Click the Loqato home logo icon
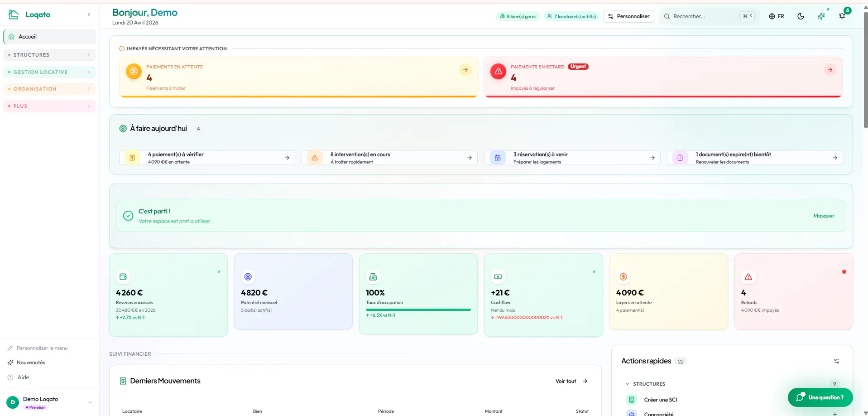The image size is (868, 416). tap(14, 15)
